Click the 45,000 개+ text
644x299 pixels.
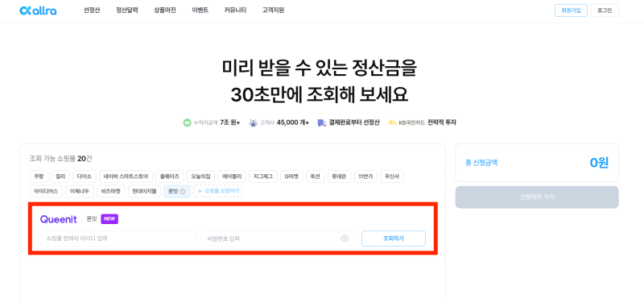tap(293, 123)
